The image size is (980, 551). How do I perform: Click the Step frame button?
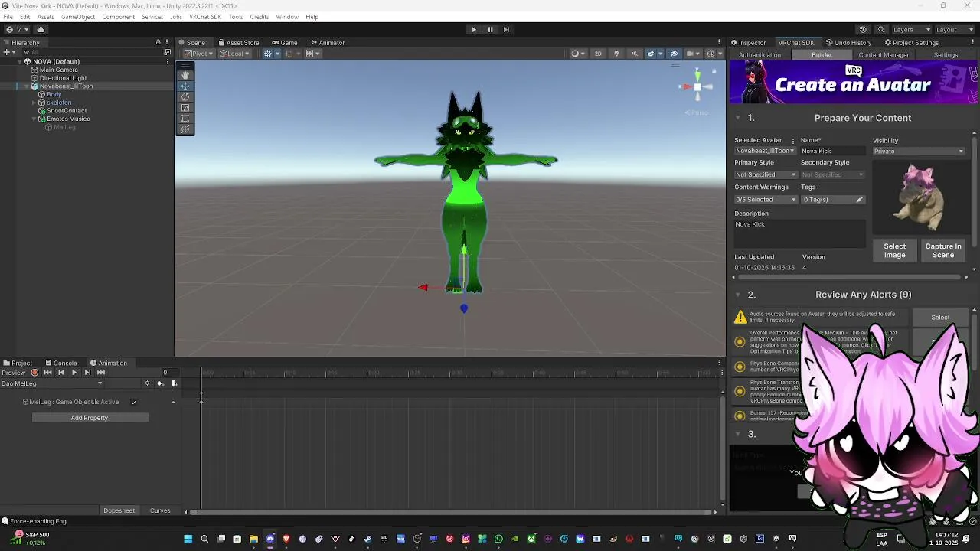click(x=506, y=29)
